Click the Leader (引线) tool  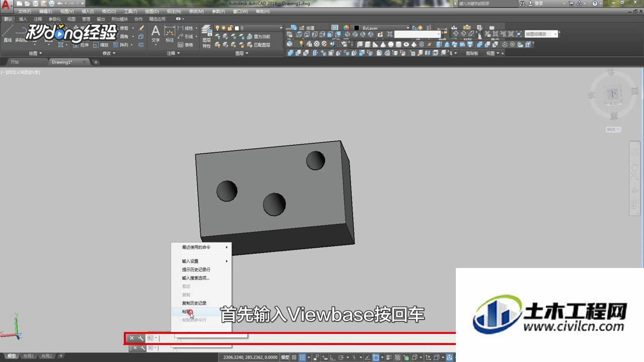point(185,36)
